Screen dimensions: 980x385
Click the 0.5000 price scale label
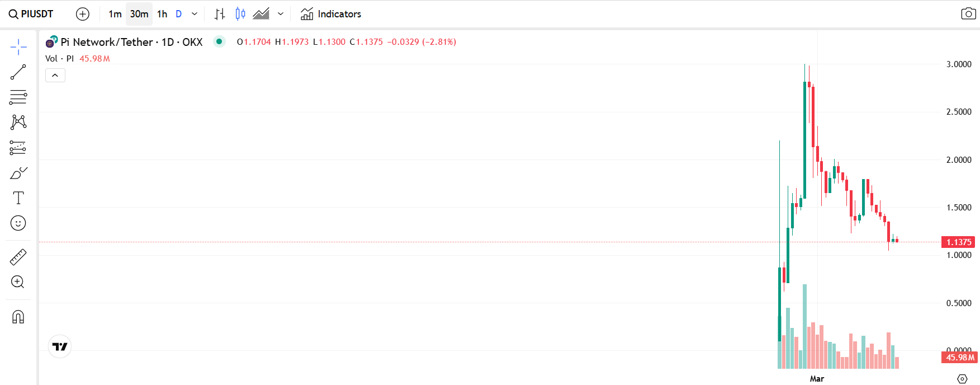point(959,303)
